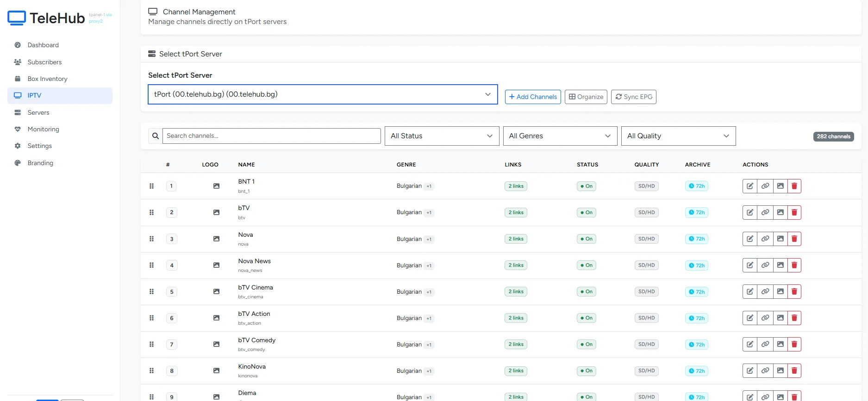Screen dimensions: 868x401
Task: Click the Sync EPG button
Action: (634, 97)
